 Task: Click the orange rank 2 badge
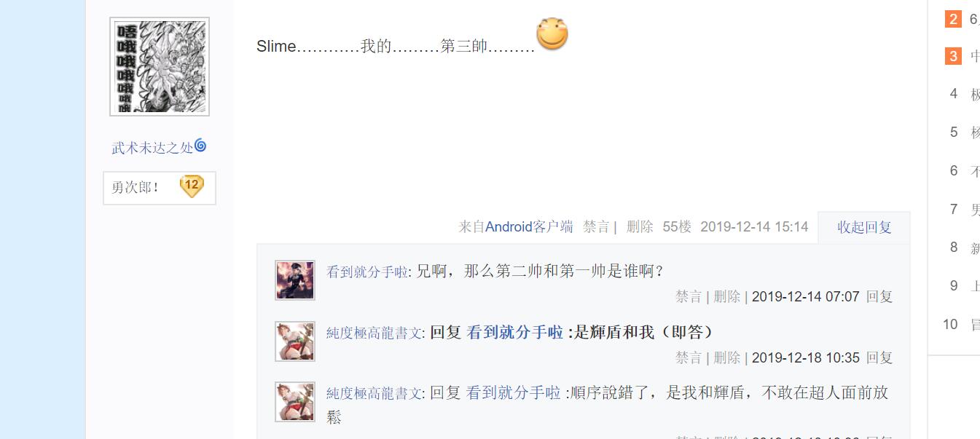954,19
